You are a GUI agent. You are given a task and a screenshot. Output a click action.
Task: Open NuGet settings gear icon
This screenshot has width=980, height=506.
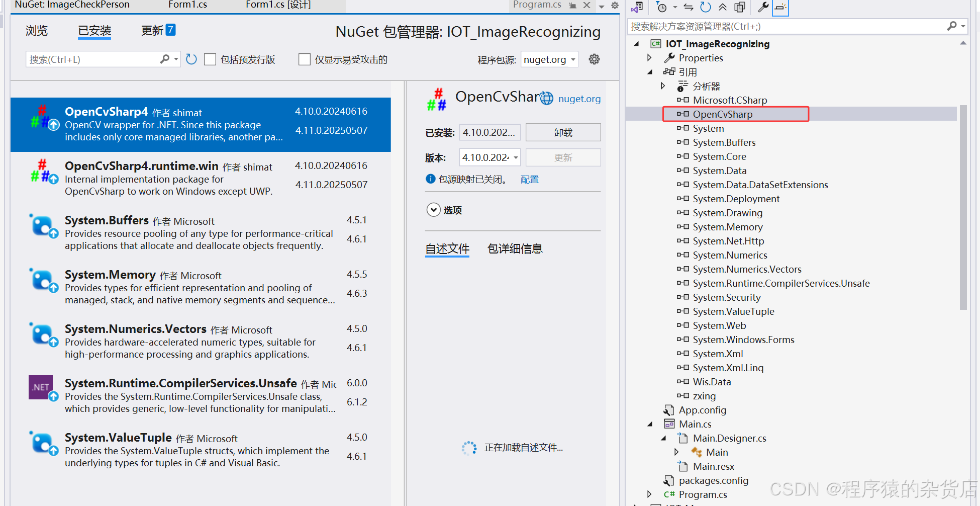594,59
